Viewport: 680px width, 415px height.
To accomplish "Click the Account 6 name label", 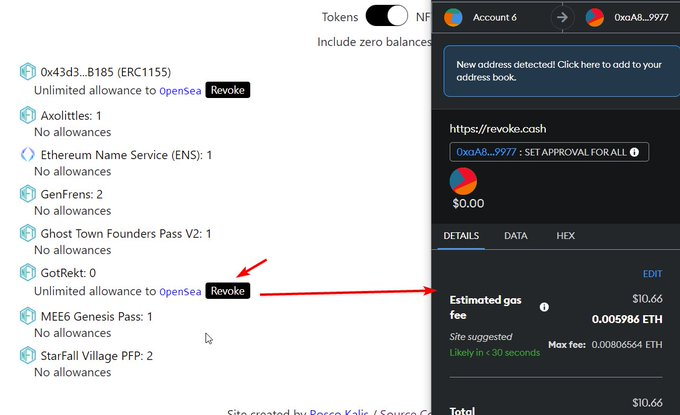I will [x=494, y=17].
